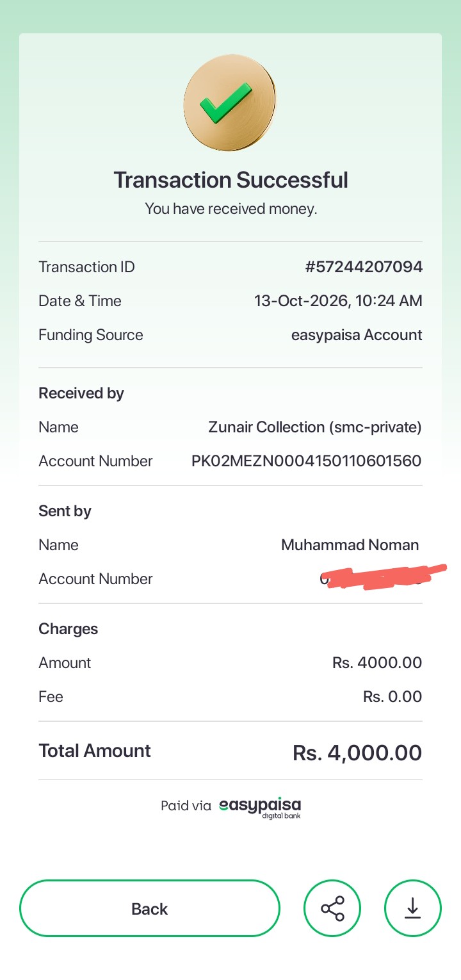
Task: Tap the Rs. 4000.00 amount value
Action: click(377, 663)
